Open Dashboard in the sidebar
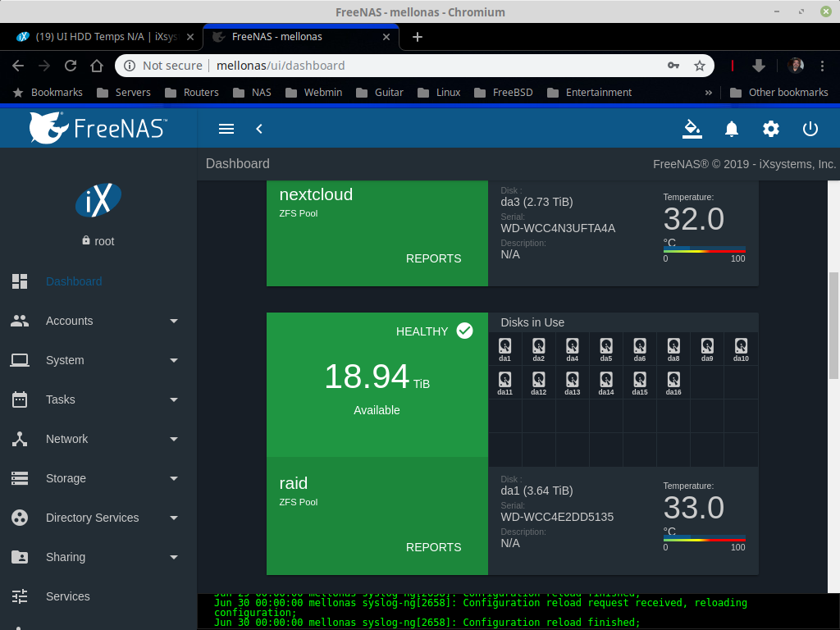The height and width of the screenshot is (630, 840). (x=98, y=281)
